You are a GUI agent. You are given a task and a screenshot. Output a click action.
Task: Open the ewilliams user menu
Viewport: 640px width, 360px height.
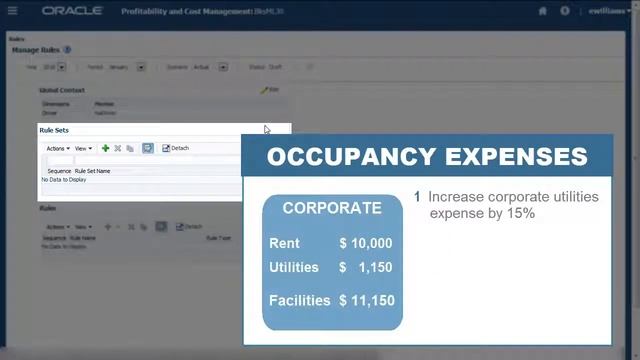(x=609, y=11)
